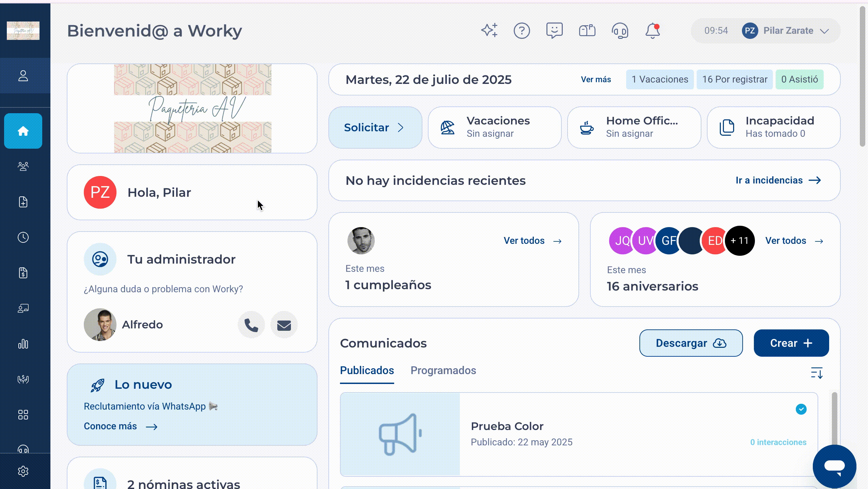Expand the Pilar Zarate user menu
The height and width of the screenshot is (489, 868).
[x=766, y=31]
